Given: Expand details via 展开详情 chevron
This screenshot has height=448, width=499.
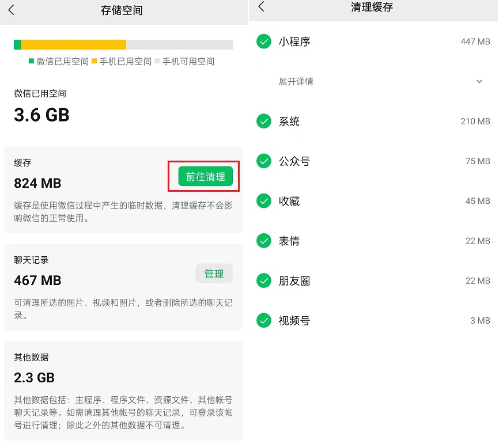Looking at the screenshot, I should pos(479,81).
